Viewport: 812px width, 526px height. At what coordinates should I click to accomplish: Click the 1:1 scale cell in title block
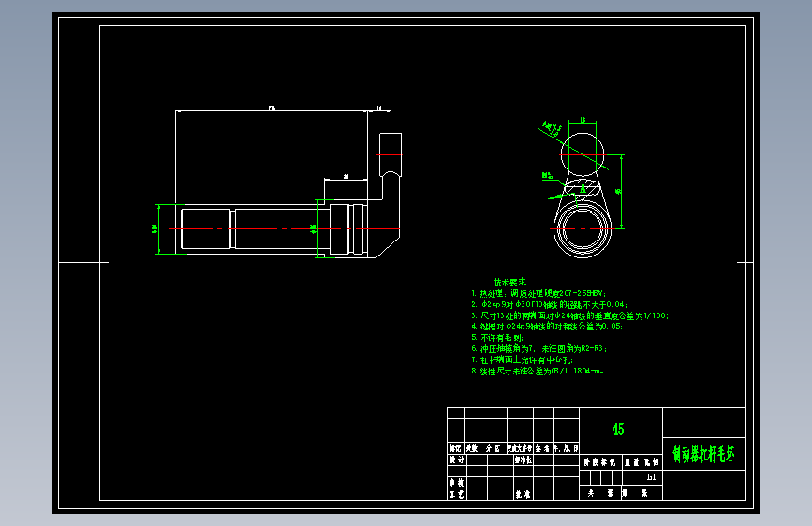point(652,477)
